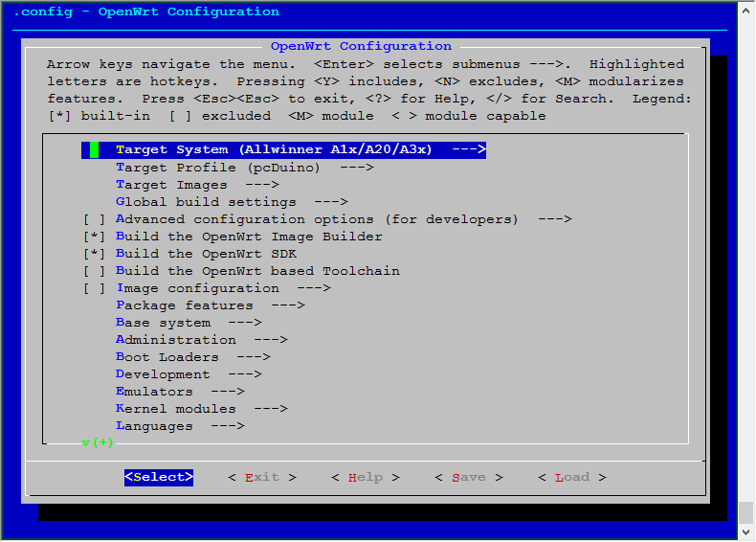Click the Exit button
The width and height of the screenshot is (756, 542).
[262, 477]
